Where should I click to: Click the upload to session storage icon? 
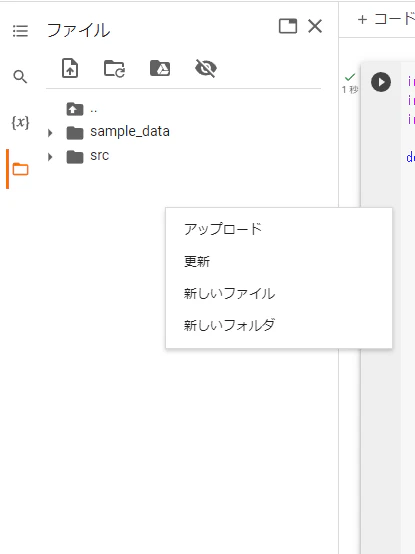[70, 68]
